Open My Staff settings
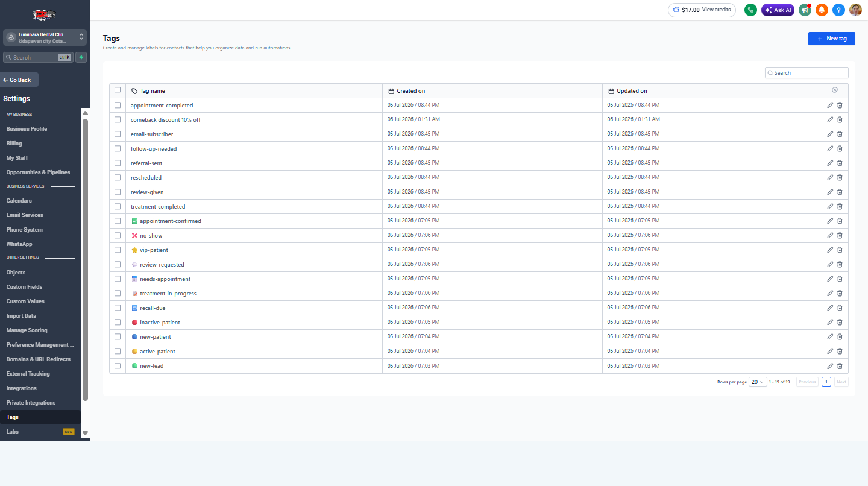Image resolution: width=868 pixels, height=486 pixels. pyautogui.click(x=17, y=158)
